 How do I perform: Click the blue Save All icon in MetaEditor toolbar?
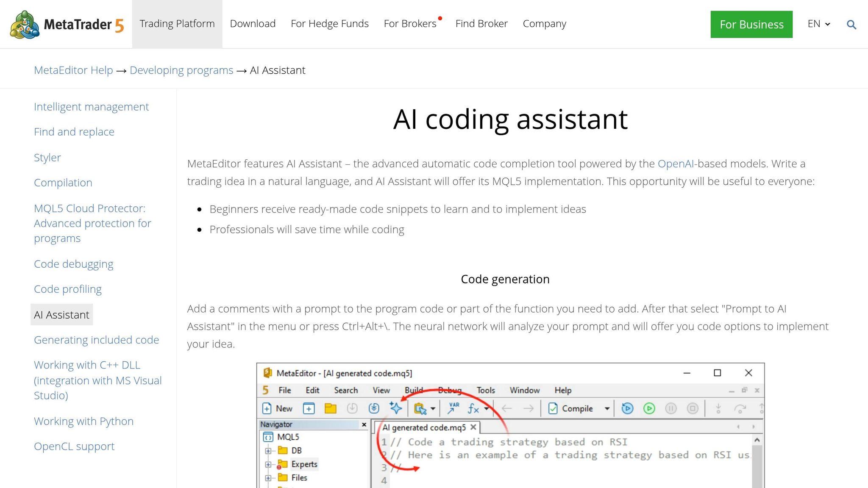[374, 408]
